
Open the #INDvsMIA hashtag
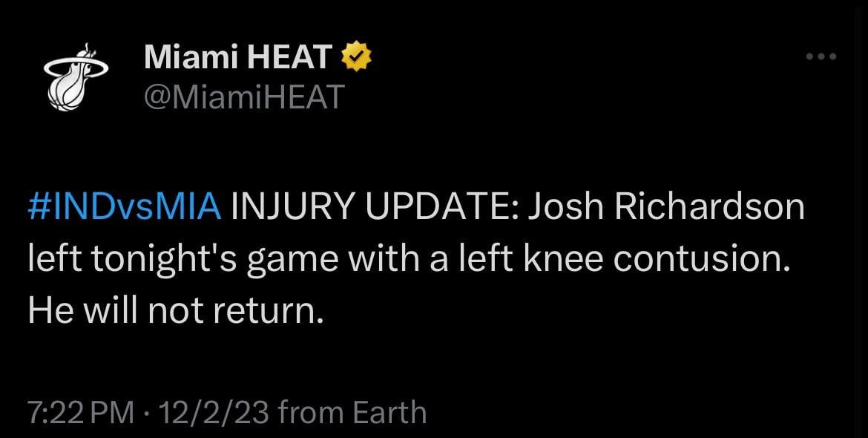(124, 207)
